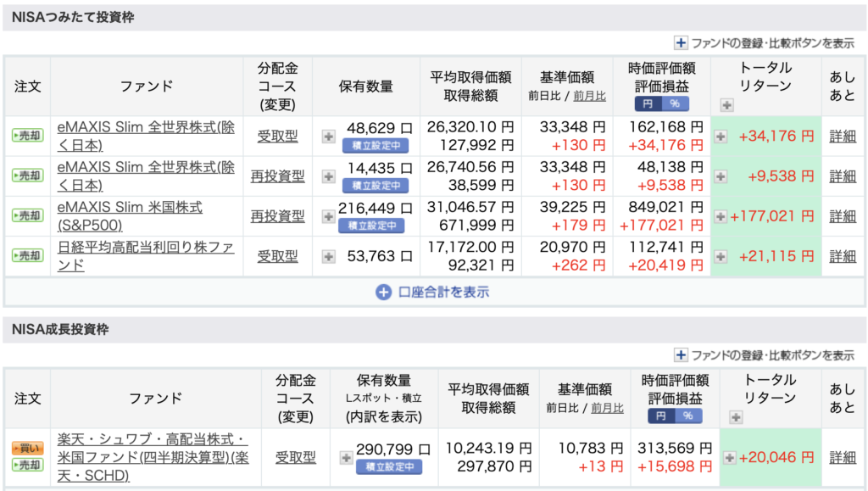Switch つみたて投資枠 valuation display to %

(675, 103)
